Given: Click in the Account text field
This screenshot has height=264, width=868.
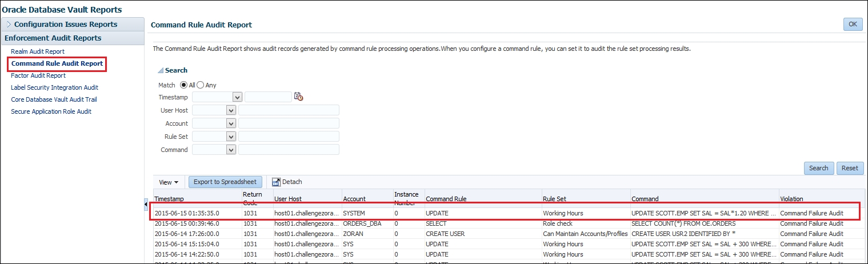Looking at the screenshot, I should tap(289, 123).
